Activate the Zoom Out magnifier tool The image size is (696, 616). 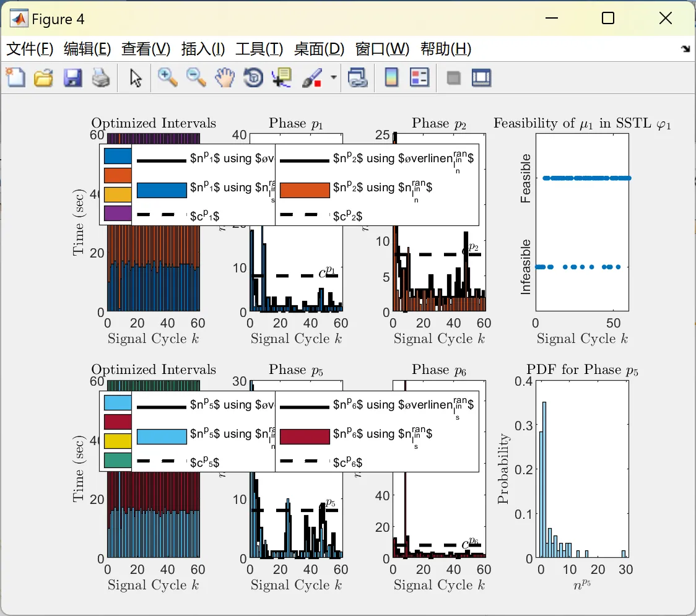click(x=196, y=77)
